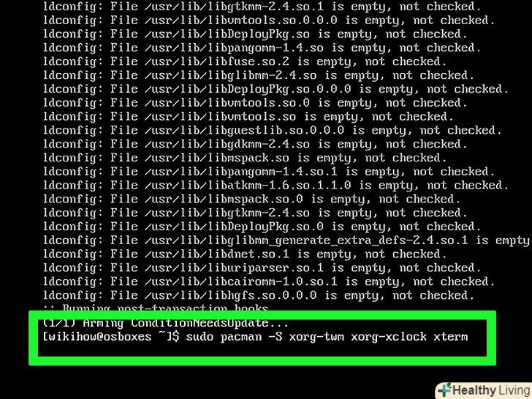The height and width of the screenshot is (399, 532).
Task: Click the libvmtools.so.0.0.0 output line
Action: (x=269, y=20)
